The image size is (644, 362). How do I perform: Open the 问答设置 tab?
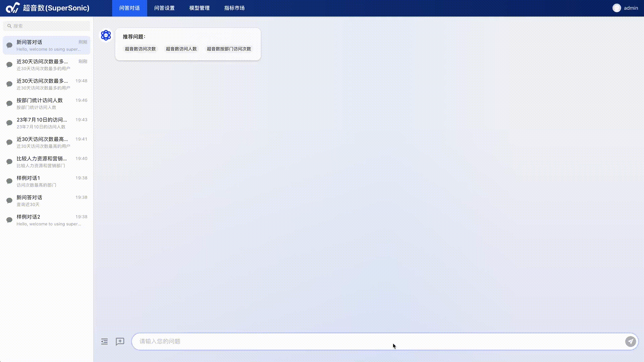[164, 8]
